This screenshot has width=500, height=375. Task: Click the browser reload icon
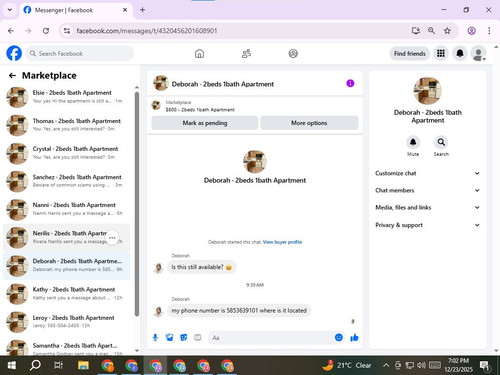pos(46,31)
